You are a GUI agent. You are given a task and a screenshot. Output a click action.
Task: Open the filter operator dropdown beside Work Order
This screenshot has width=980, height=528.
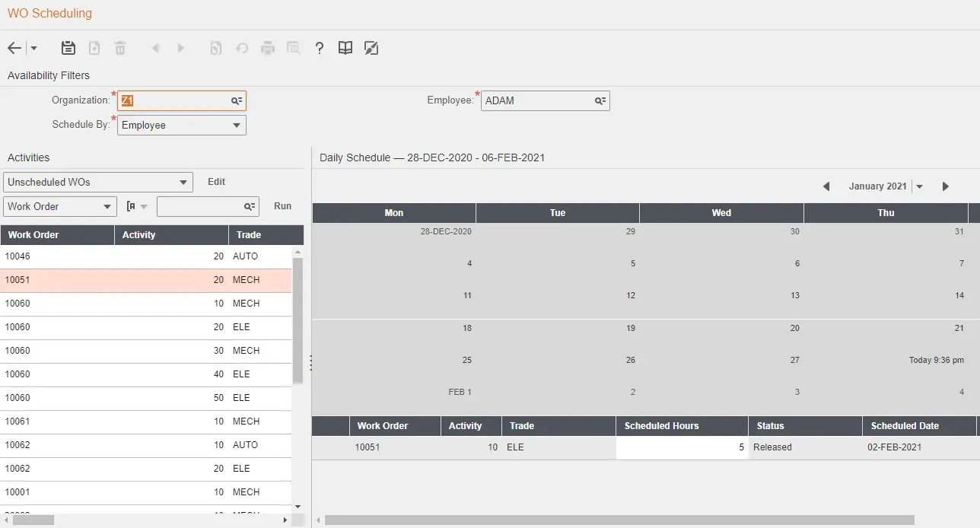point(138,206)
